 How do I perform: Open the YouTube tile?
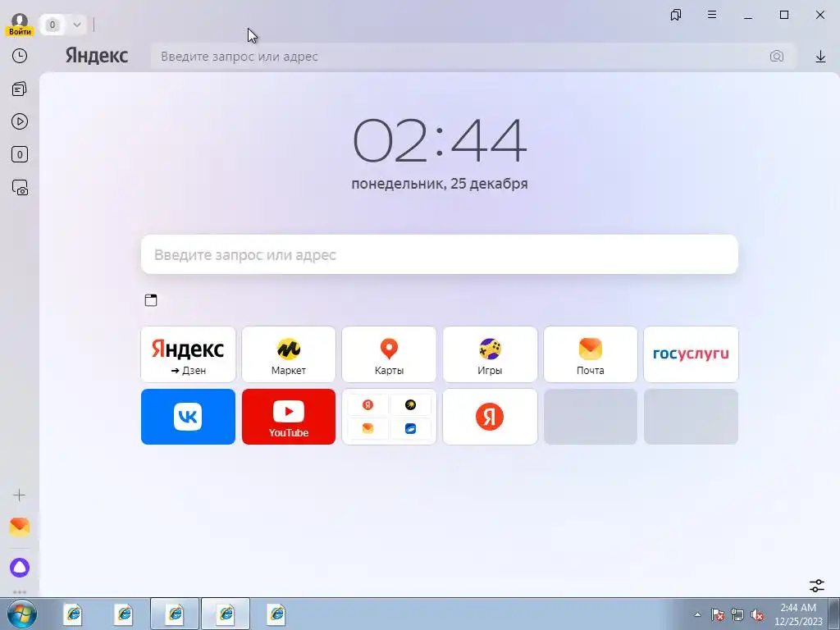tap(289, 417)
